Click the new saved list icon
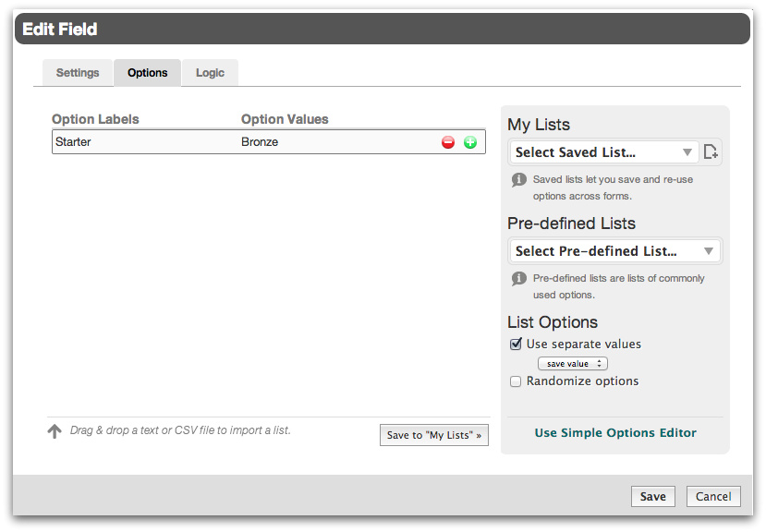766x532 pixels. 711,152
